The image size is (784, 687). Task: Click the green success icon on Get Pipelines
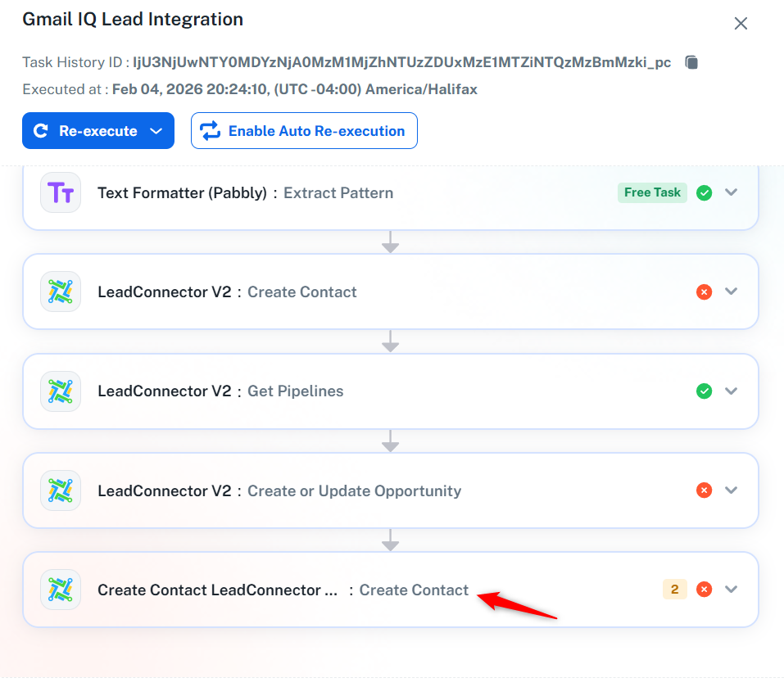(704, 391)
